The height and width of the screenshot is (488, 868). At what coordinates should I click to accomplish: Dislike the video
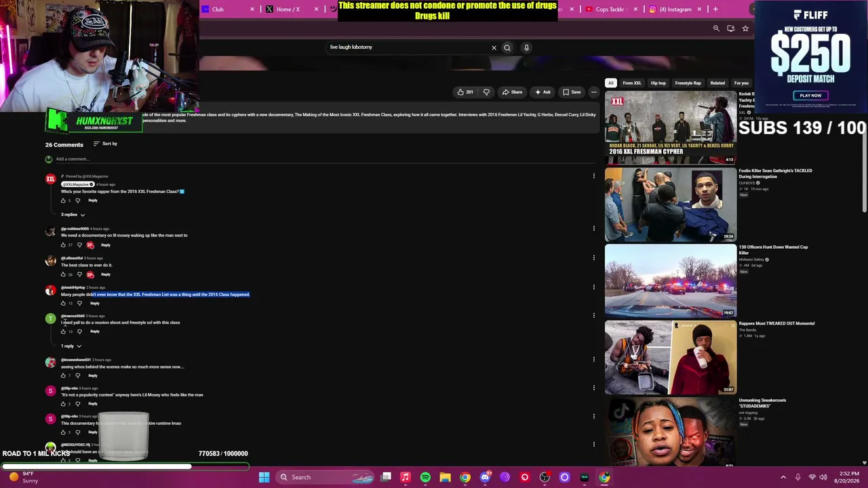point(486,92)
